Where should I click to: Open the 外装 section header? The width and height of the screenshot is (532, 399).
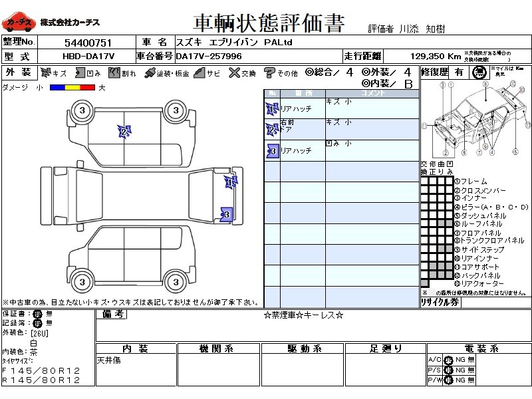click(x=19, y=72)
